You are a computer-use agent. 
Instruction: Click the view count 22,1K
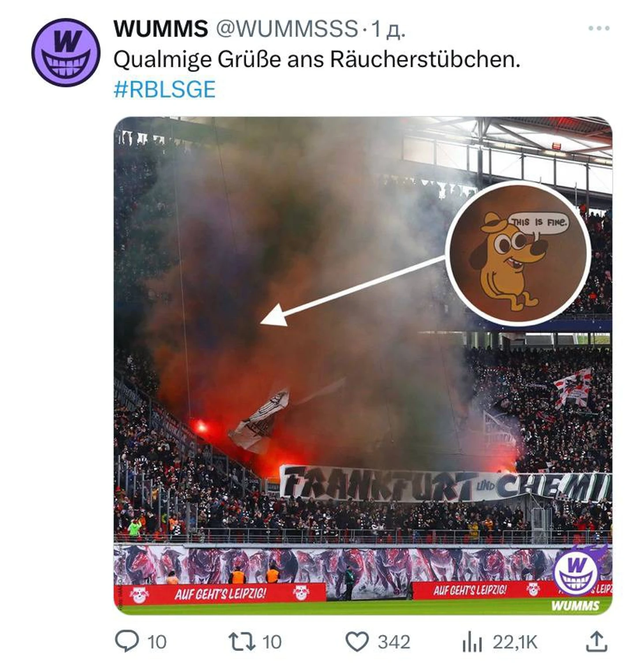pos(515,642)
